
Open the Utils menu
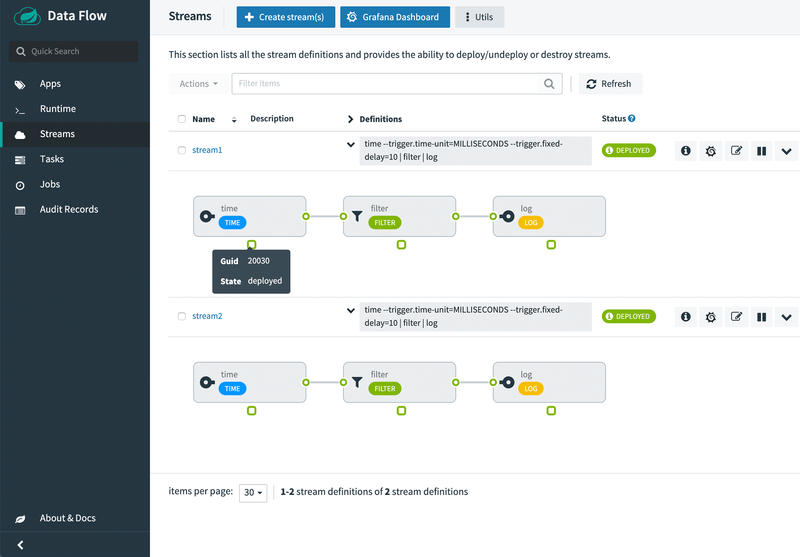(x=480, y=17)
